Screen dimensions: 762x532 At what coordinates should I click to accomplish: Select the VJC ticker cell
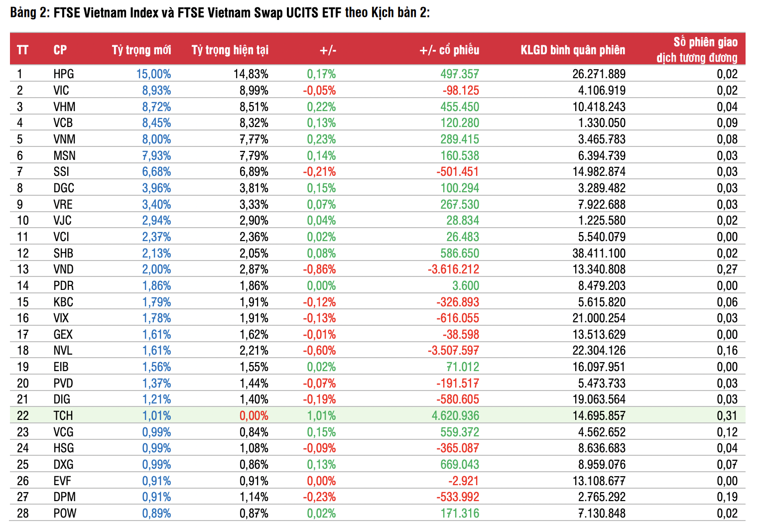[x=63, y=220]
